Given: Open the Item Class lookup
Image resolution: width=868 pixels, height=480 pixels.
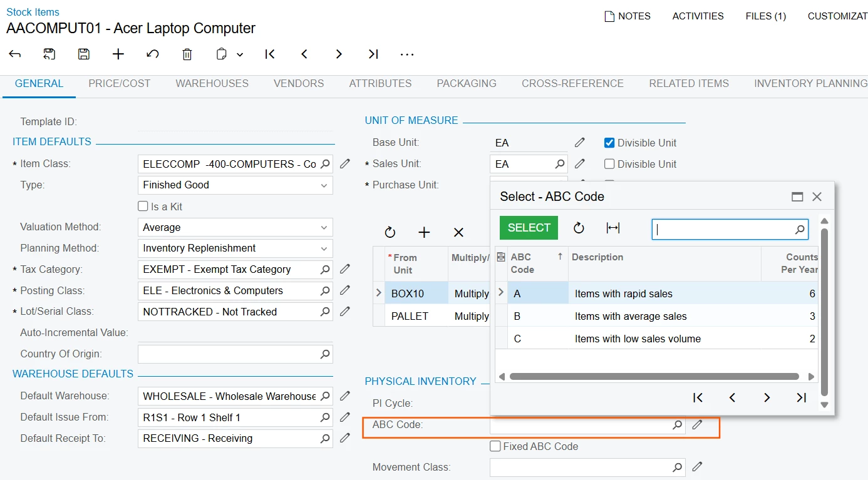Looking at the screenshot, I should [325, 164].
